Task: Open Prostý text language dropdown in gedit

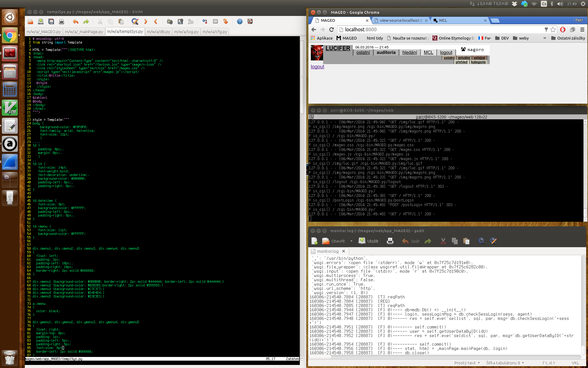Action: [x=467, y=363]
